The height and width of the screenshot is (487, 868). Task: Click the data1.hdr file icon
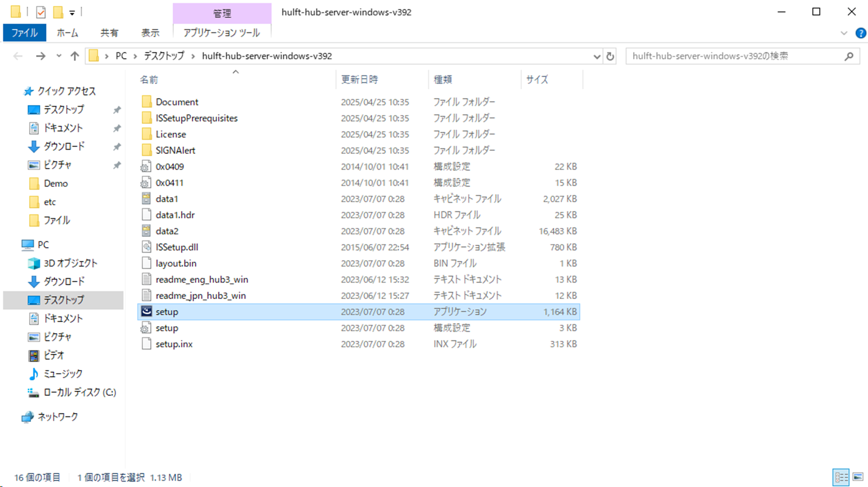[x=146, y=215]
